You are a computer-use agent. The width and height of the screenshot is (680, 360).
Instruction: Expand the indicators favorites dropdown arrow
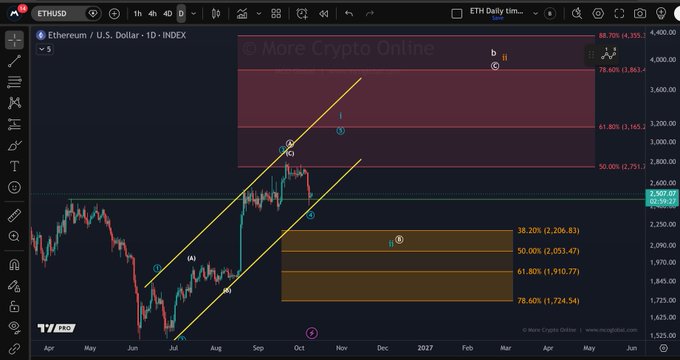258,14
